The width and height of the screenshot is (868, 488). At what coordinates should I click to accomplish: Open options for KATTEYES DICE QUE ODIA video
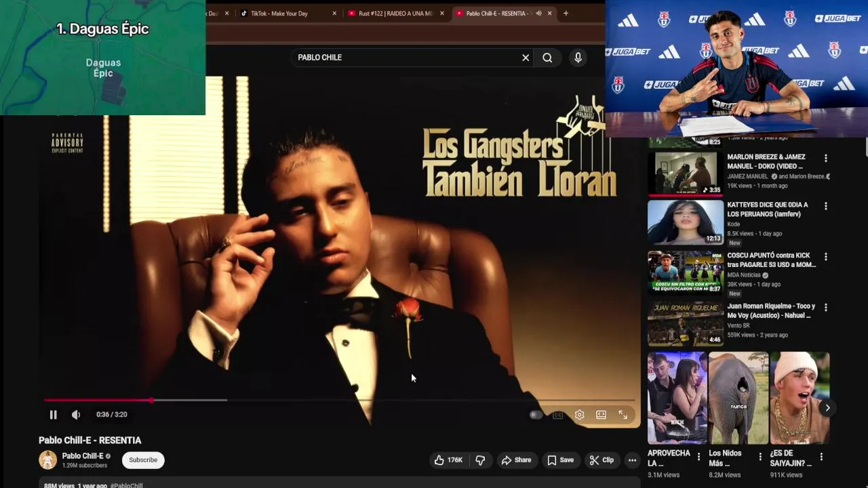[x=825, y=206]
